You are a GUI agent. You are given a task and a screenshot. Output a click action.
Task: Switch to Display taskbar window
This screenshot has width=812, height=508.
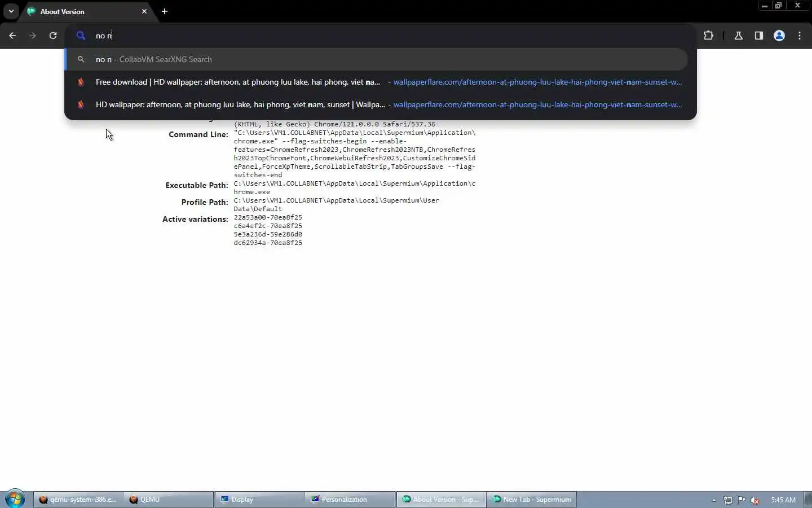(x=259, y=500)
